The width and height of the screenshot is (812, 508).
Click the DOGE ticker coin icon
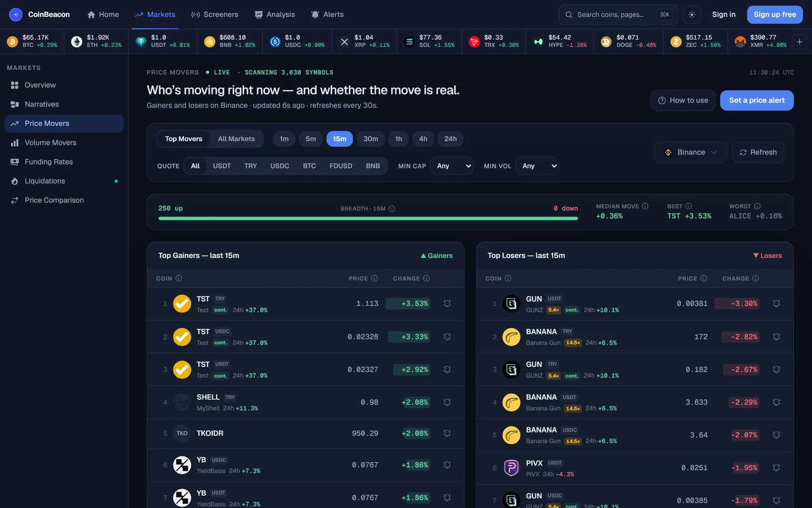pyautogui.click(x=606, y=42)
